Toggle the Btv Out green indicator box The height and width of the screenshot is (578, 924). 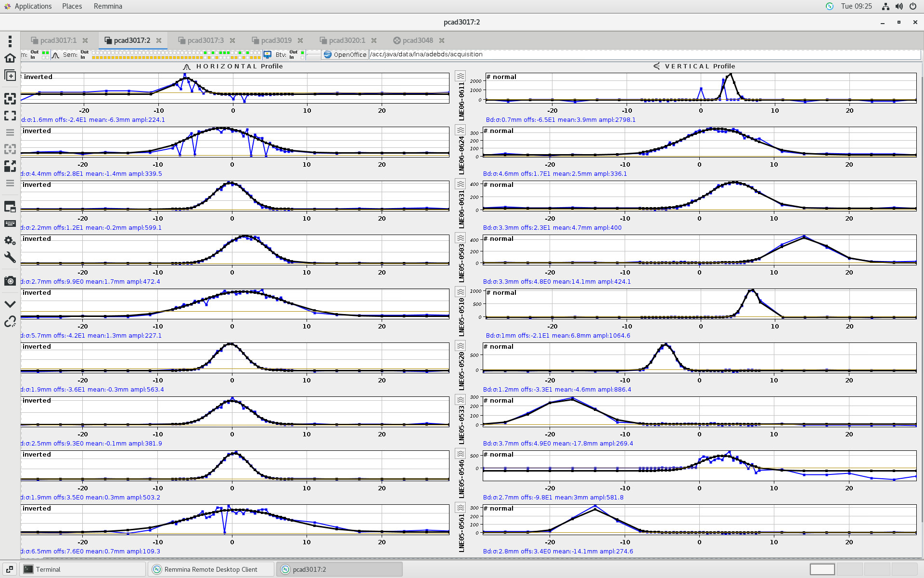[x=302, y=52]
